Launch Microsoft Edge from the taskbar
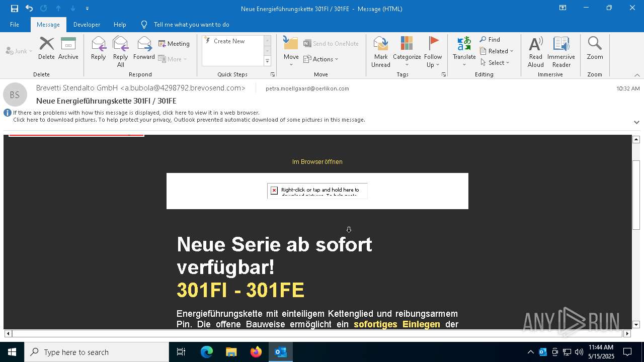Image resolution: width=644 pixels, height=362 pixels. (207, 352)
